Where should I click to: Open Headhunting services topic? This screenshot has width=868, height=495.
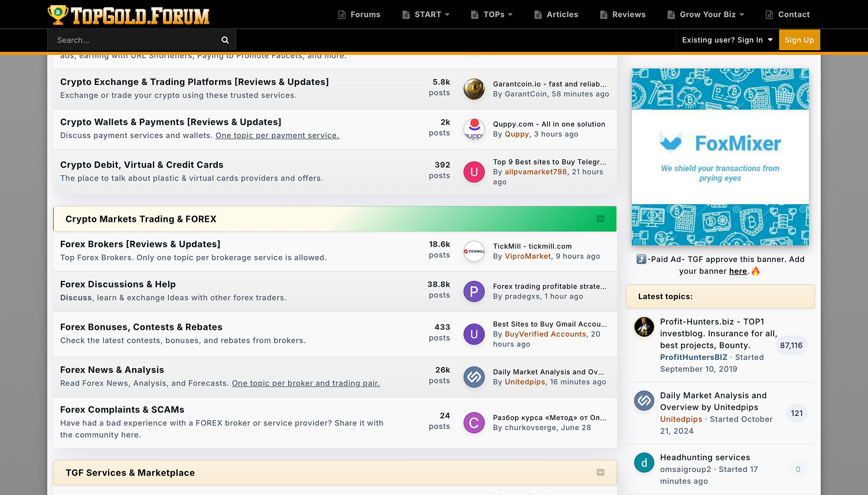(705, 458)
